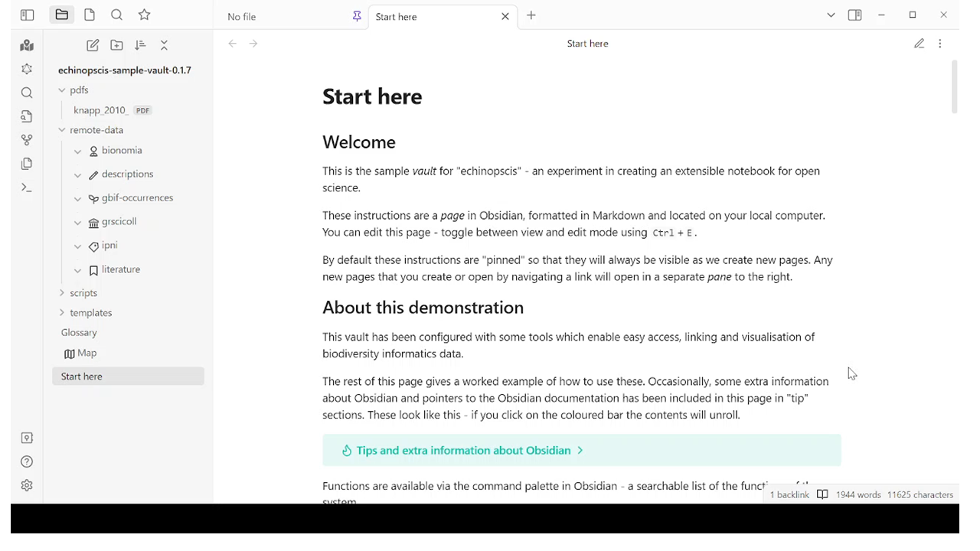Screen dimensions: 980x551
Task: Open the note's more options menu
Action: pyautogui.click(x=940, y=44)
